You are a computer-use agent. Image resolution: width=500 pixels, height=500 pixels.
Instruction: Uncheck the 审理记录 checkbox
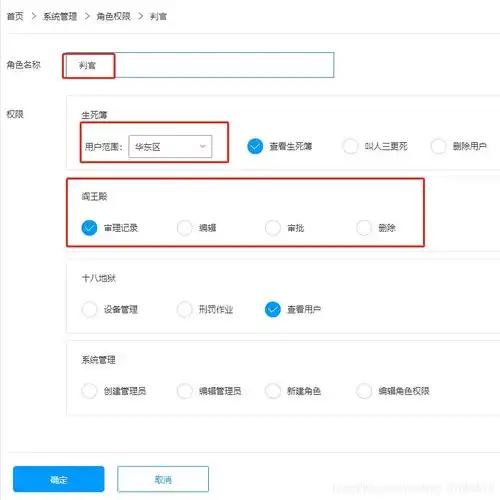click(89, 228)
